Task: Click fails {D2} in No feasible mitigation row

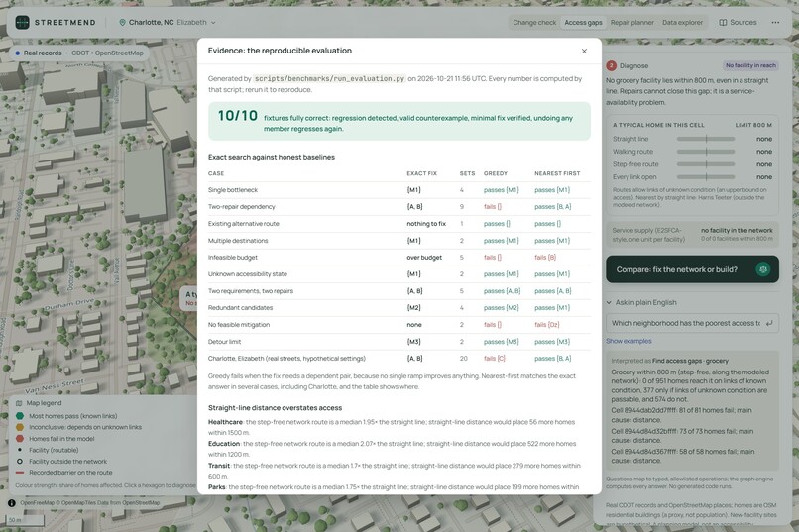Action: tap(547, 325)
